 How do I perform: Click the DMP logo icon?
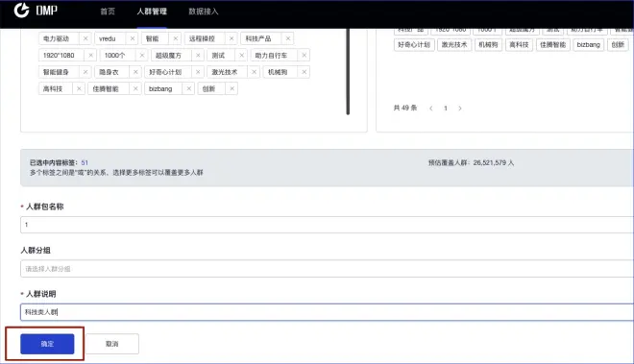(x=22, y=11)
